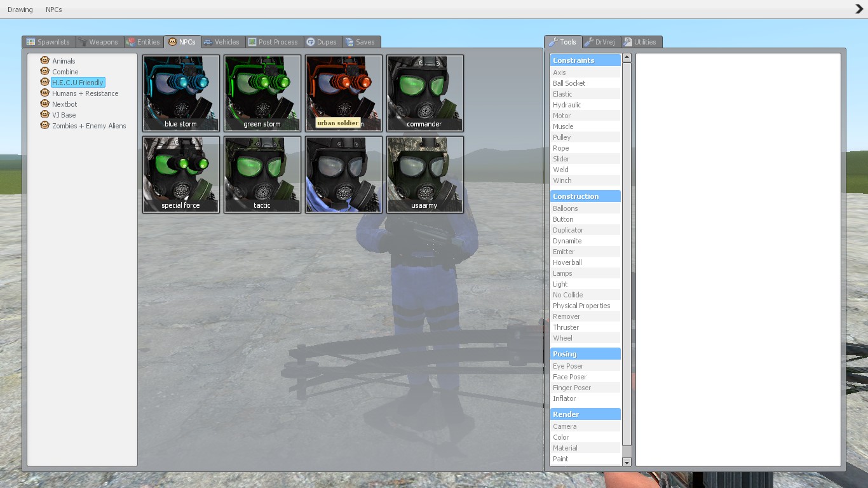This screenshot has width=868, height=488.
Task: Select the blue-uniform gas mask NPC
Action: coord(344,174)
